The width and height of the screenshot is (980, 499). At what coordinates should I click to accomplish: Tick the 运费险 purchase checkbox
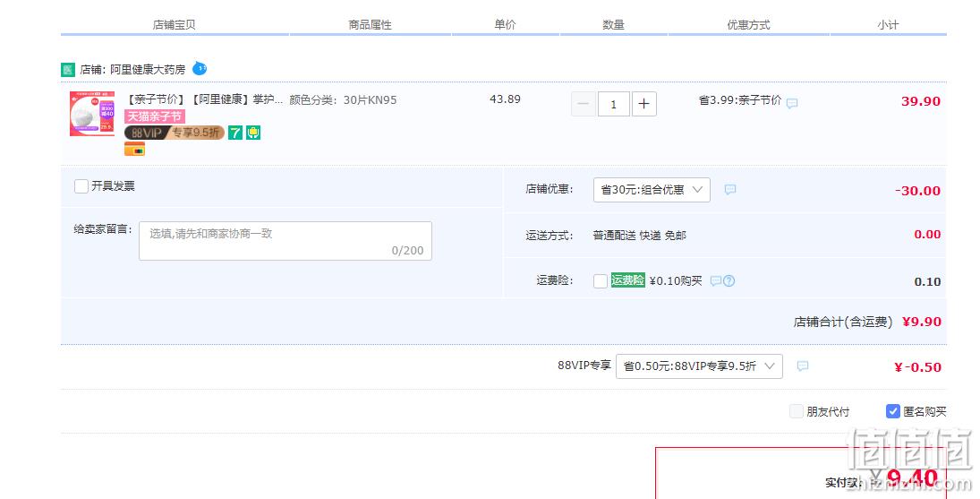[600, 280]
